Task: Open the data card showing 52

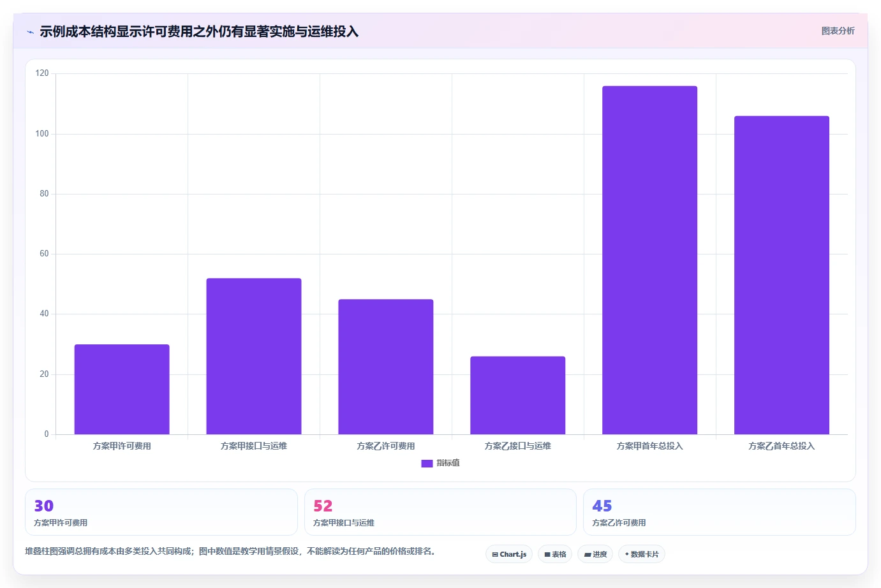Action: point(440,512)
